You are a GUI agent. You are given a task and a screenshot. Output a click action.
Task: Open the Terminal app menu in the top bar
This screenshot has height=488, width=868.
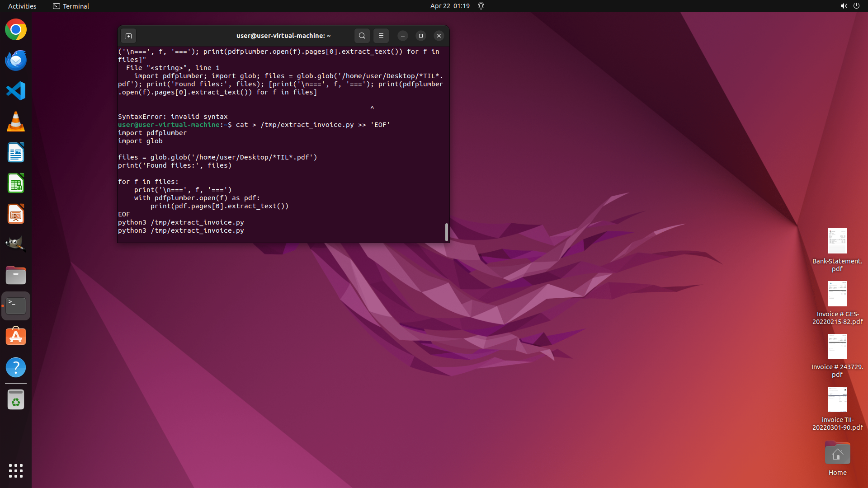pos(71,6)
